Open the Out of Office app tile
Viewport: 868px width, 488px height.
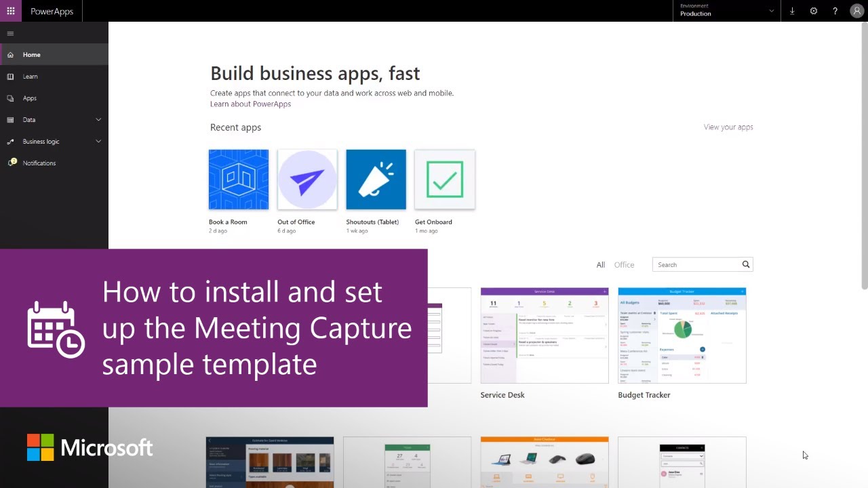click(x=307, y=180)
